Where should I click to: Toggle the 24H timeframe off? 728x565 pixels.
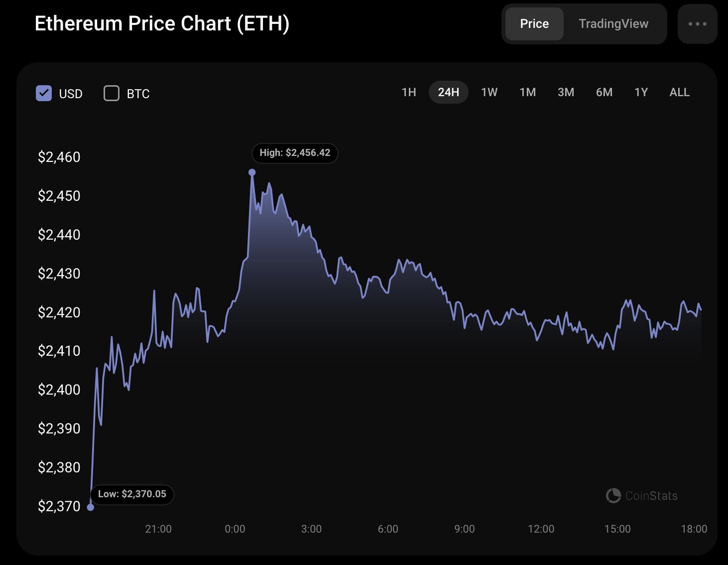448,92
